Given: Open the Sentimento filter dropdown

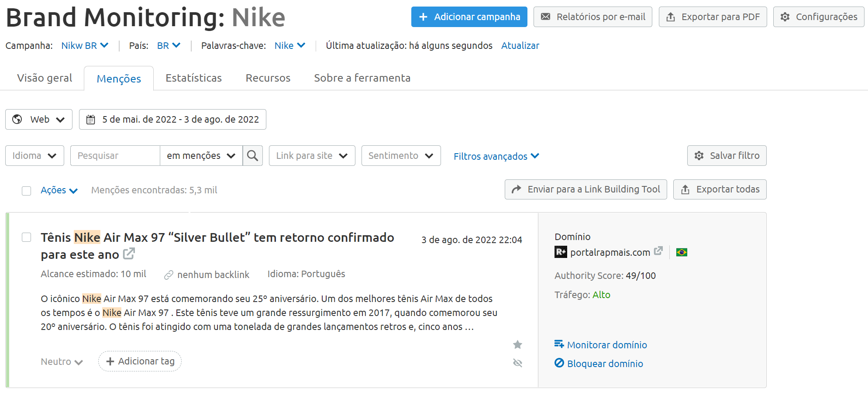Looking at the screenshot, I should coord(401,156).
